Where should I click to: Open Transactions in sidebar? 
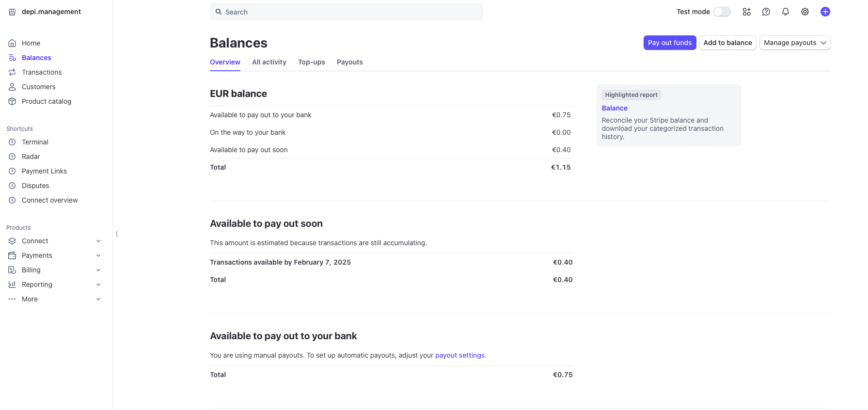point(42,72)
